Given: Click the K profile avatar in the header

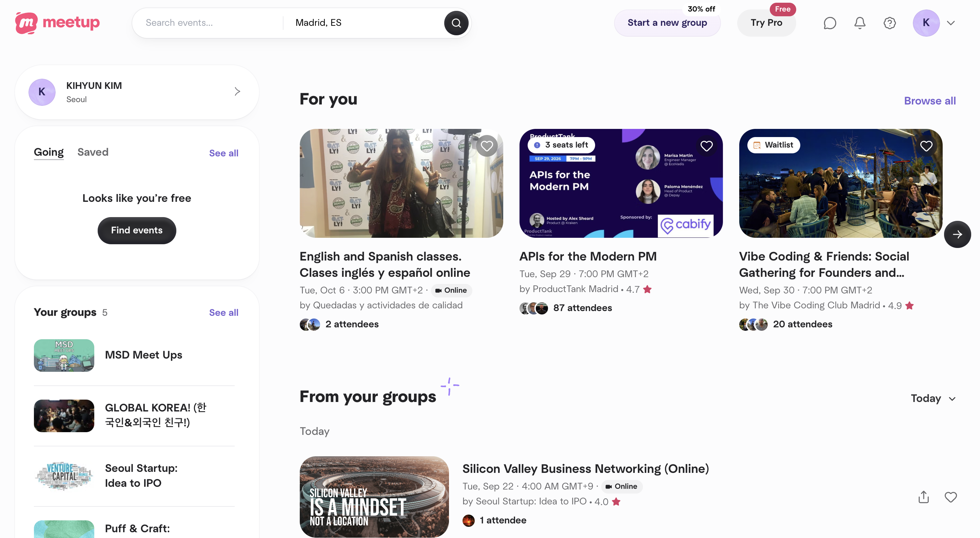Looking at the screenshot, I should pos(926,23).
